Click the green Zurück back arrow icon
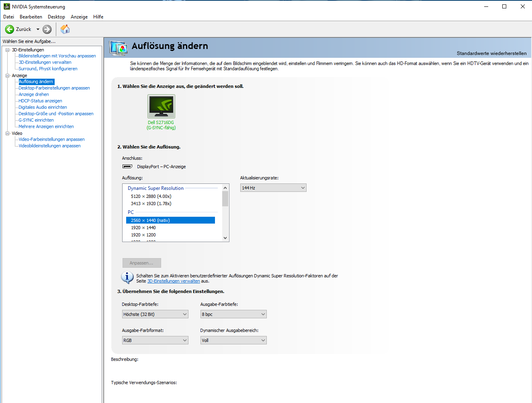This screenshot has width=532, height=403. (10, 29)
